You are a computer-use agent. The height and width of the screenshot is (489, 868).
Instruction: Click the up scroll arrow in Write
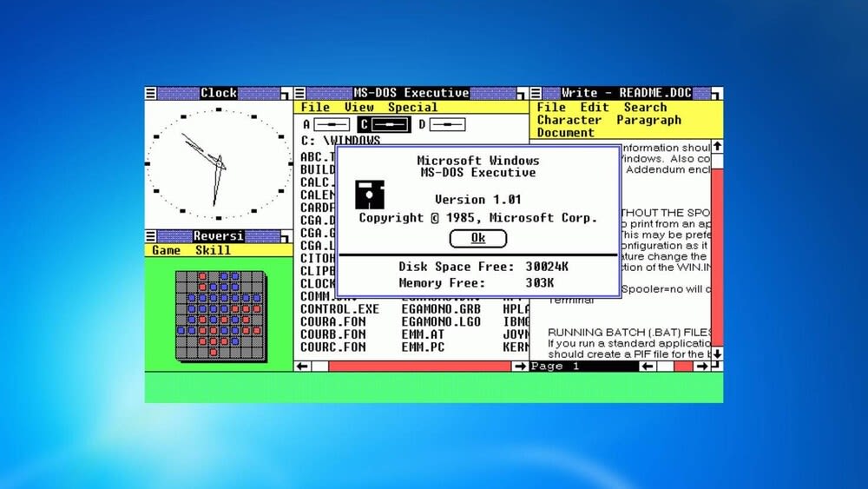pyautogui.click(x=717, y=147)
